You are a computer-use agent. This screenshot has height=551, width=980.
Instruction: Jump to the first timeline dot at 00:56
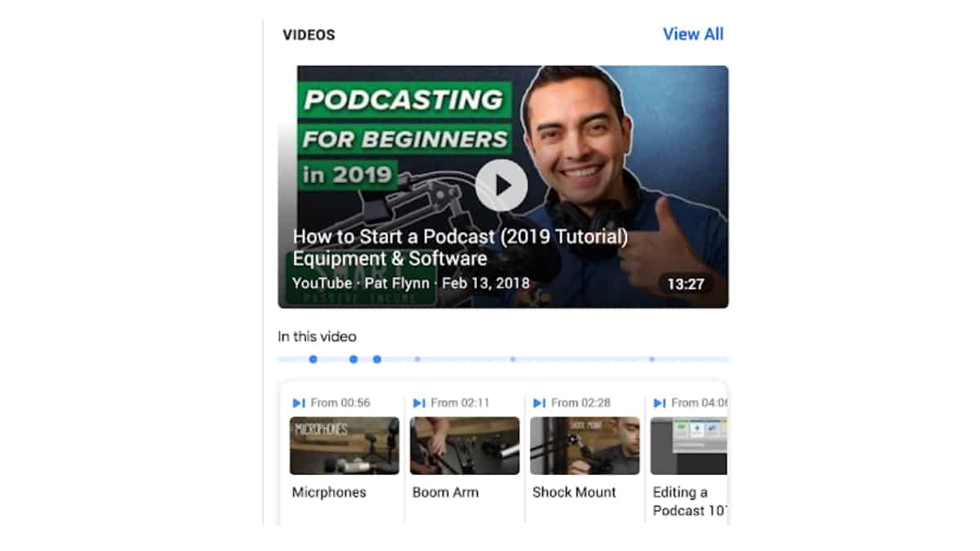pos(313,359)
